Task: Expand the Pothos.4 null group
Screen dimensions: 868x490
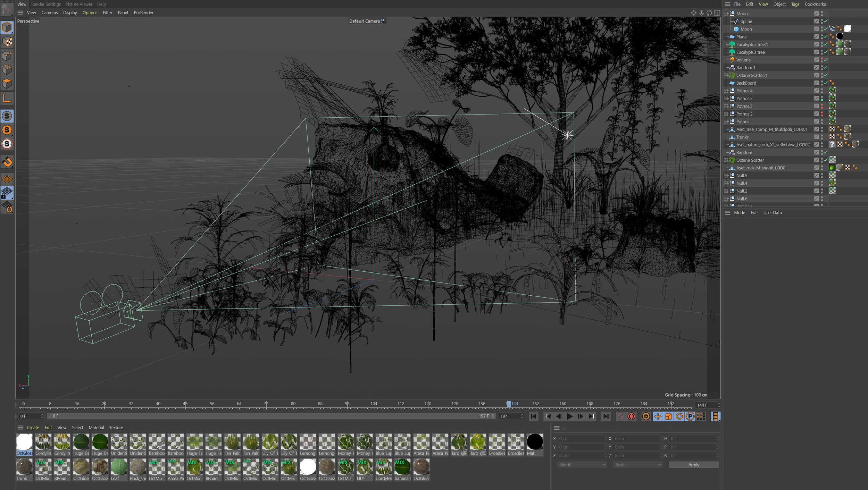Action: click(x=726, y=91)
